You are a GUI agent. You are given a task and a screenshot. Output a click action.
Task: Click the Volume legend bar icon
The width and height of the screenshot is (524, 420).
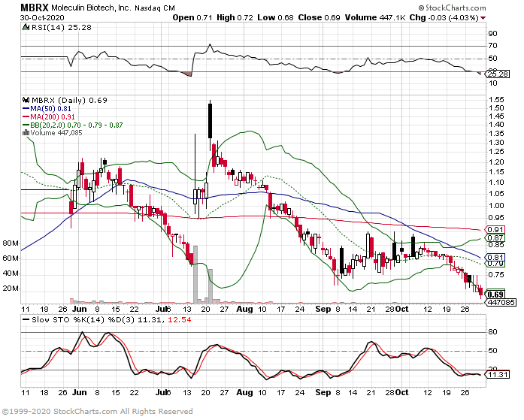pos(26,132)
